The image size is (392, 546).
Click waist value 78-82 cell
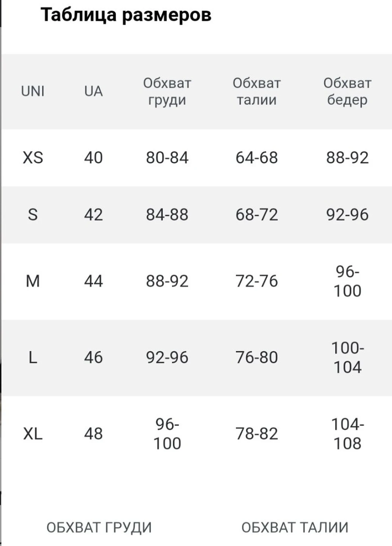coord(257,434)
